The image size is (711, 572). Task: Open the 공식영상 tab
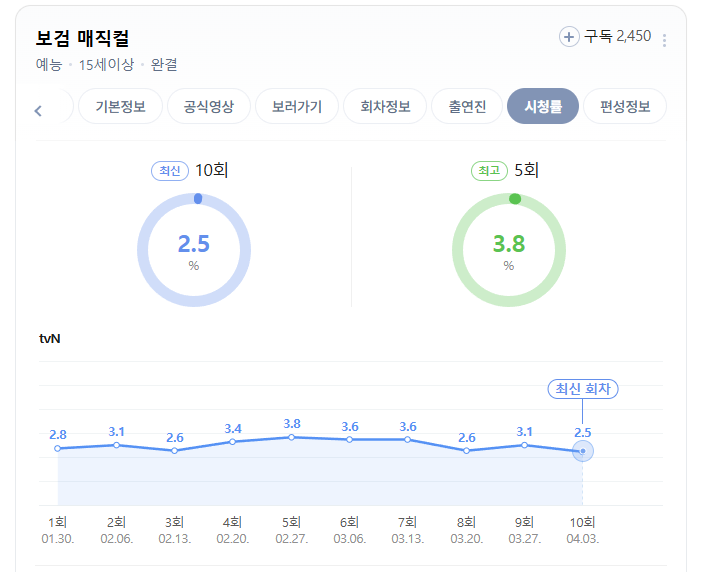pos(209,107)
